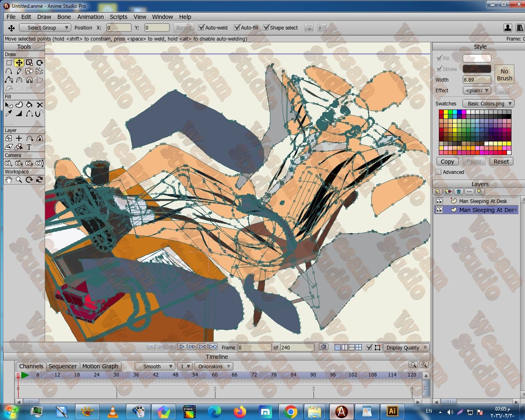Select the Add Point curve tool
The width and height of the screenshot is (525, 420).
(x=9, y=71)
